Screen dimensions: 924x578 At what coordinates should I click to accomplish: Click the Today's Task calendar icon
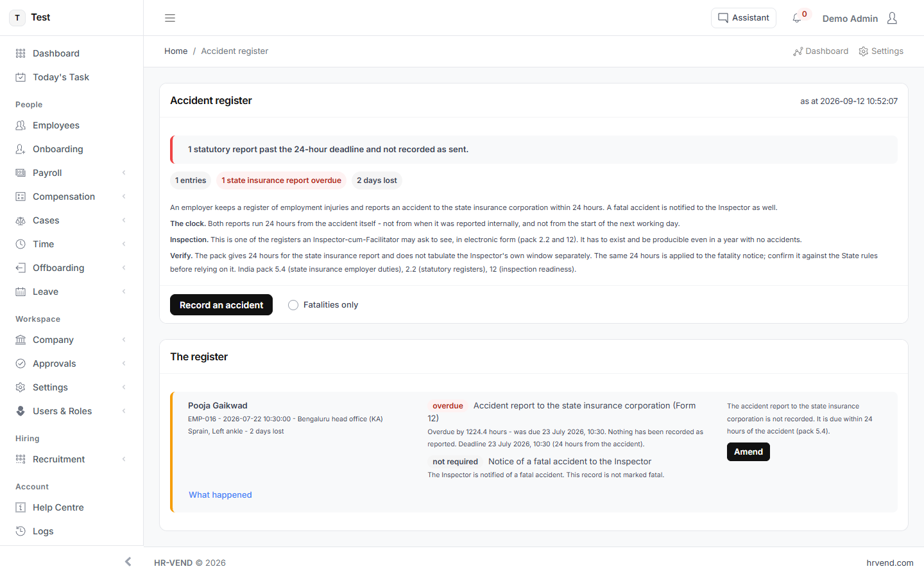pyautogui.click(x=21, y=77)
